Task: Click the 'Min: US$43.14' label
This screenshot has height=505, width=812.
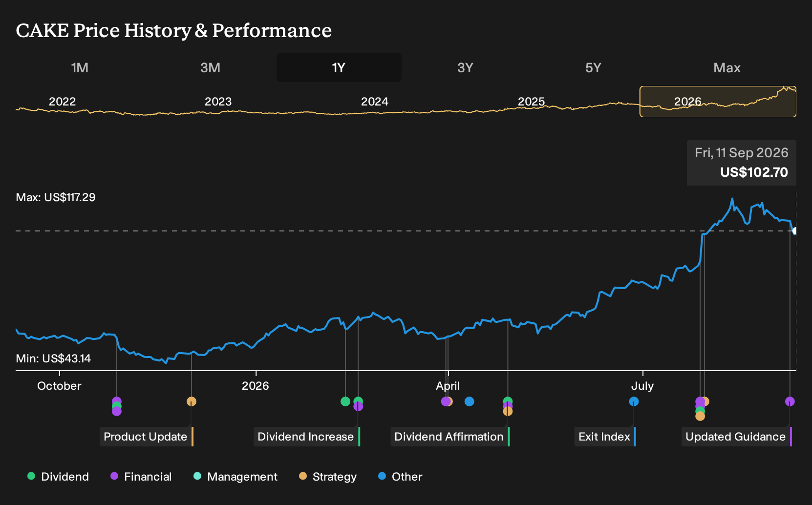Action: click(53, 358)
